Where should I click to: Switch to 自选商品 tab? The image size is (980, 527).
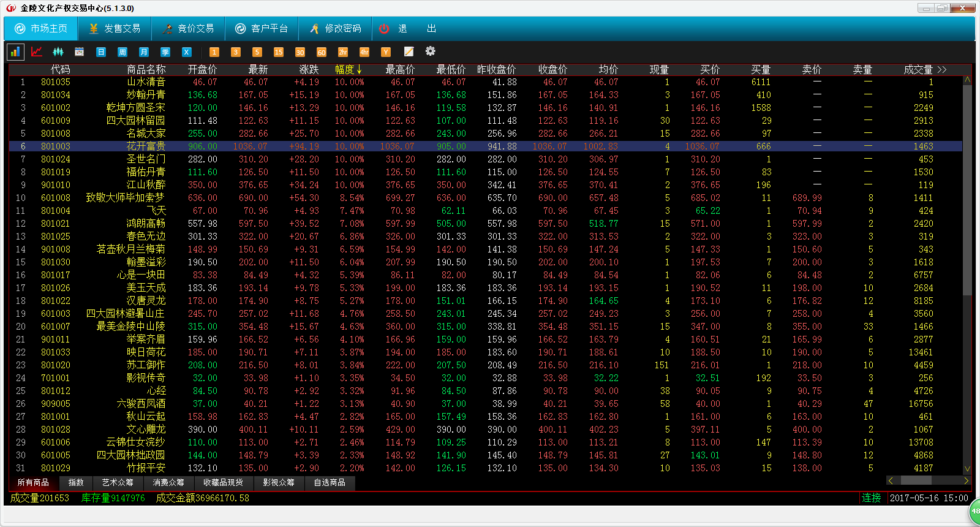click(x=330, y=483)
